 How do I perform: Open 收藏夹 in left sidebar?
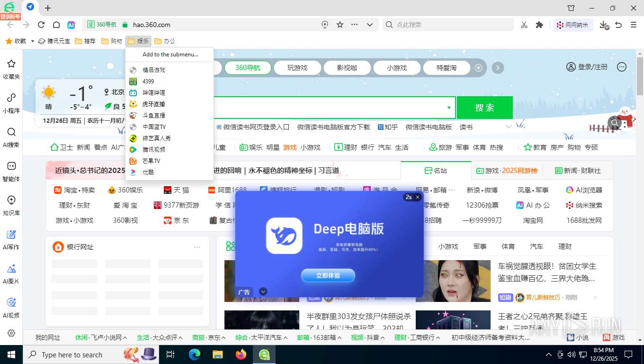tap(11, 69)
